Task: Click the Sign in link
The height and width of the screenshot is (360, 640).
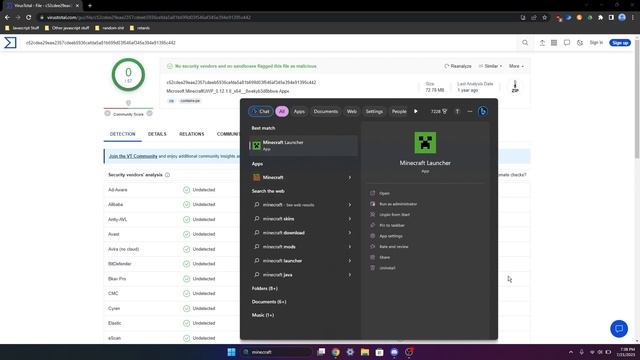Action: click(x=596, y=42)
